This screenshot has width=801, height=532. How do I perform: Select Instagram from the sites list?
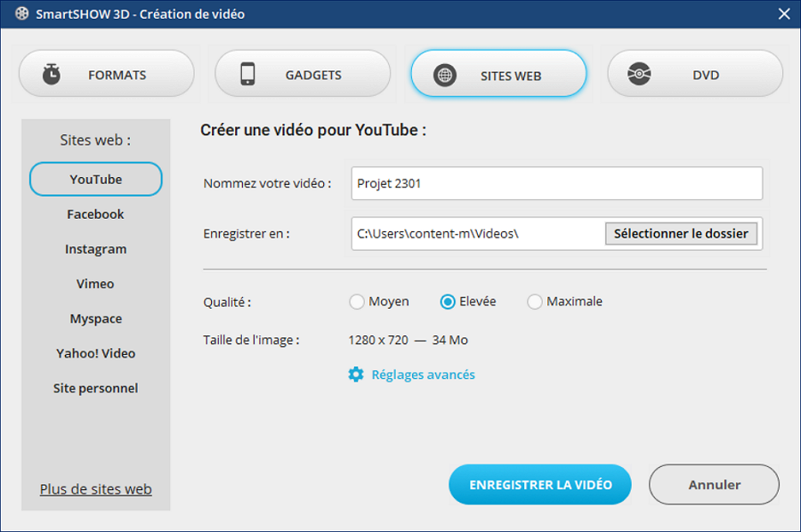tap(95, 249)
